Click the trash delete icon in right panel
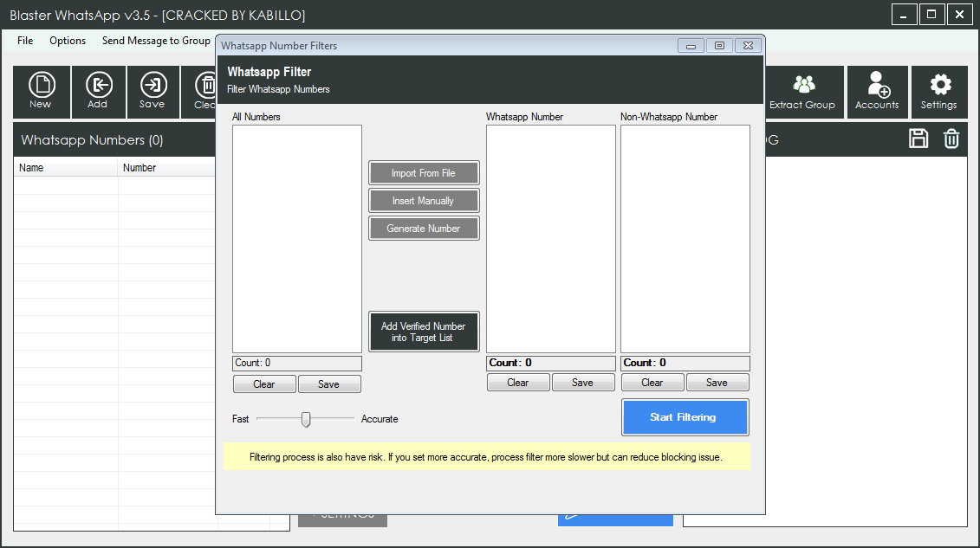Image resolution: width=980 pixels, height=548 pixels. click(951, 139)
